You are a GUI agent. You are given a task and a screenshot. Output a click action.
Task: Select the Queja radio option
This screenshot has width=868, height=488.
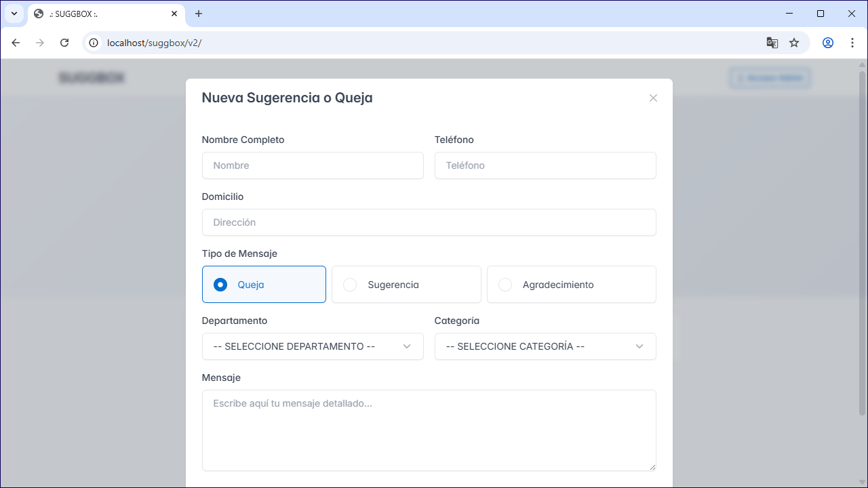pos(264,285)
